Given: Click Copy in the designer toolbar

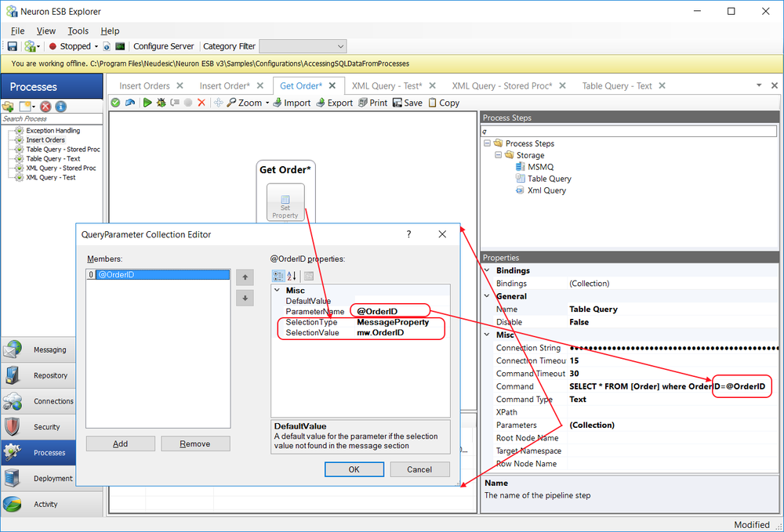Looking at the screenshot, I should pyautogui.click(x=444, y=103).
